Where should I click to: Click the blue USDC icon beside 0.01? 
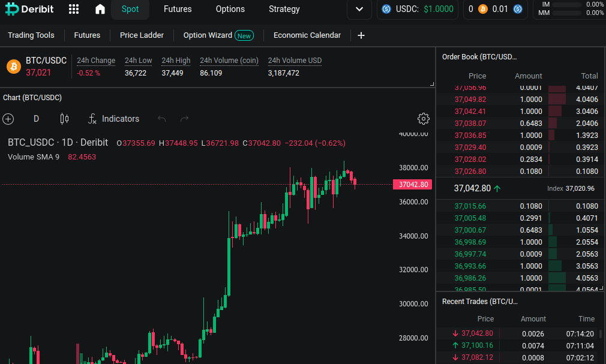tap(518, 9)
